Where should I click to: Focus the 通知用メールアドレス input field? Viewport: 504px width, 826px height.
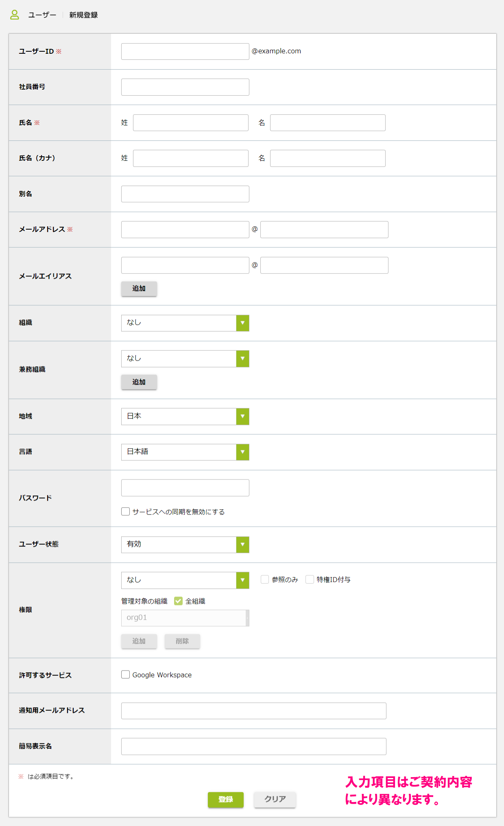tap(254, 711)
